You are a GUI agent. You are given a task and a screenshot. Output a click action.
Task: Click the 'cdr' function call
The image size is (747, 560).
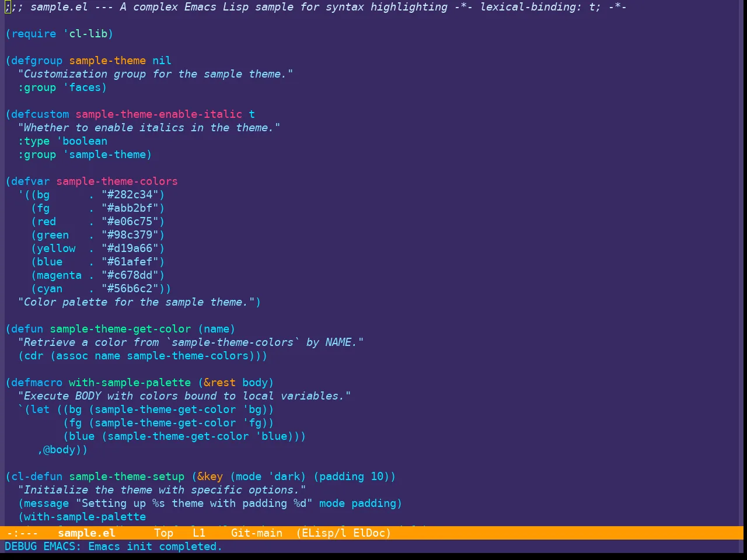(34, 356)
